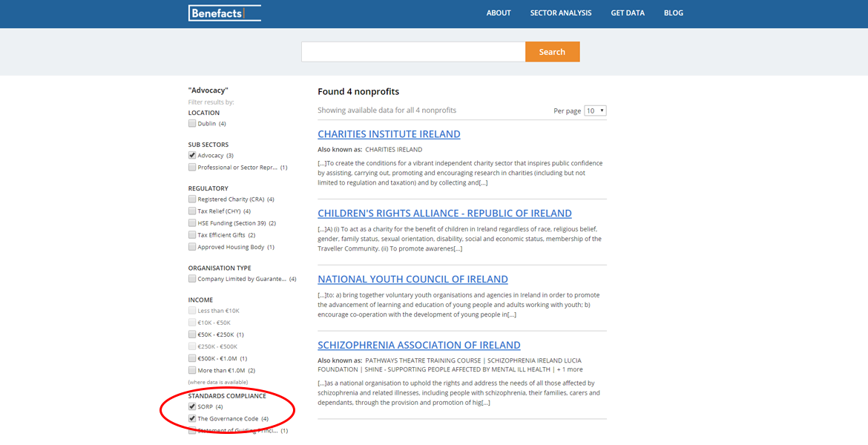Click the Benefacts logo

[224, 13]
